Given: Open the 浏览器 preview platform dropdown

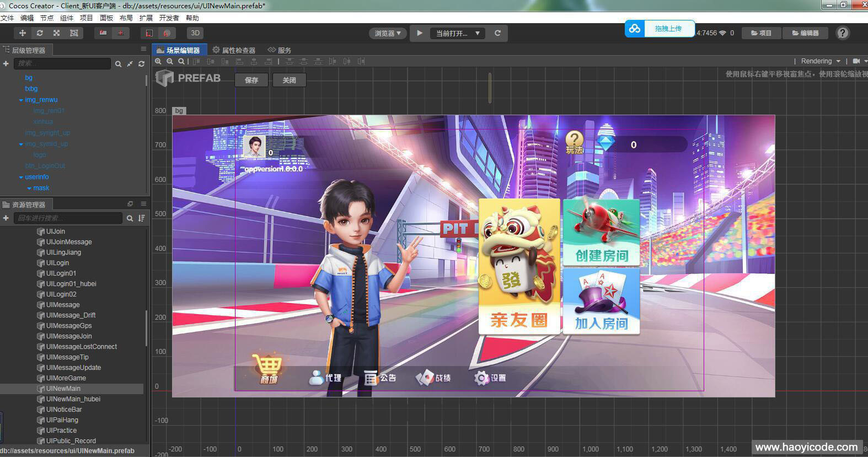Looking at the screenshot, I should (x=388, y=33).
